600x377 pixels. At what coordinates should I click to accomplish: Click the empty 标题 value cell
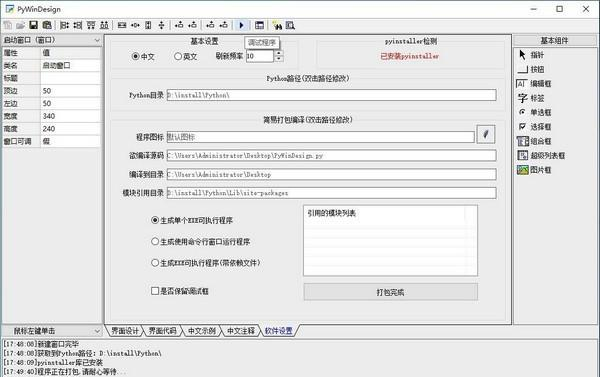pyautogui.click(x=71, y=78)
